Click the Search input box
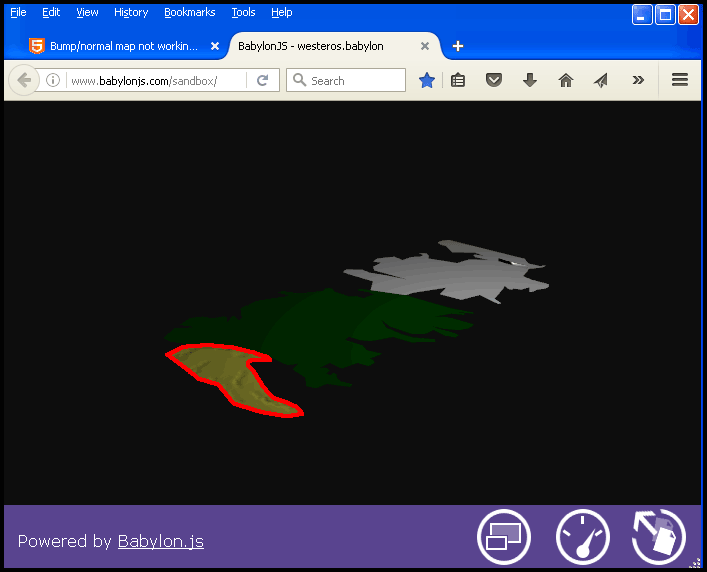This screenshot has width=707, height=572. (x=346, y=80)
